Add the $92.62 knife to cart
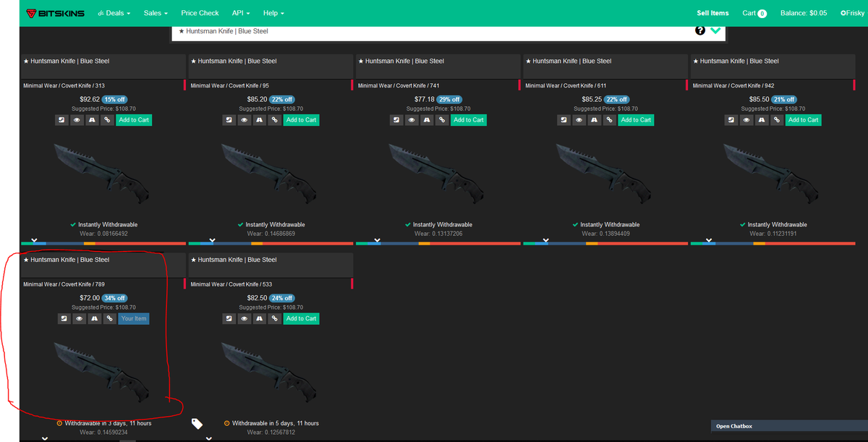Image resolution: width=868 pixels, height=442 pixels. tap(134, 120)
